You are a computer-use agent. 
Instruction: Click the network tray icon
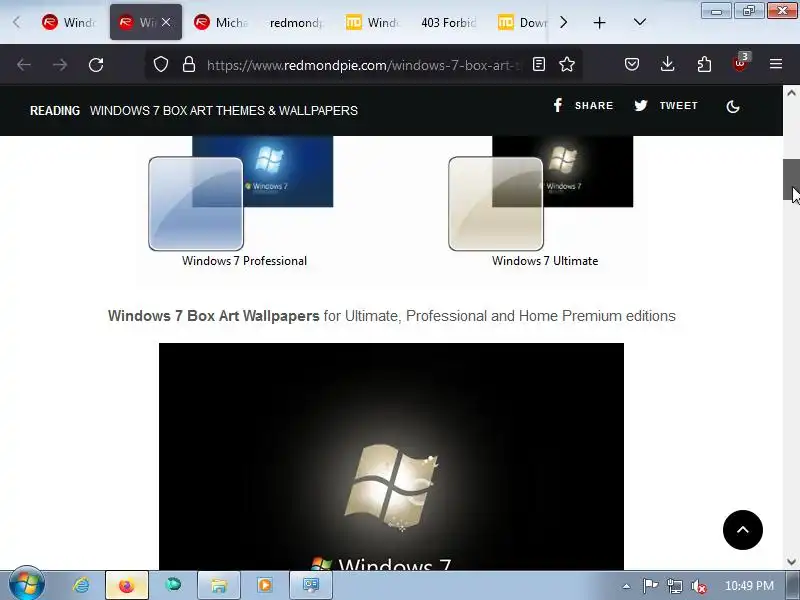(674, 586)
